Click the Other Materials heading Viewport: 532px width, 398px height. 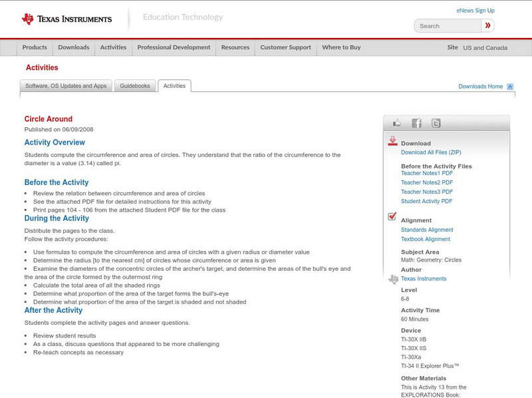pos(424,378)
